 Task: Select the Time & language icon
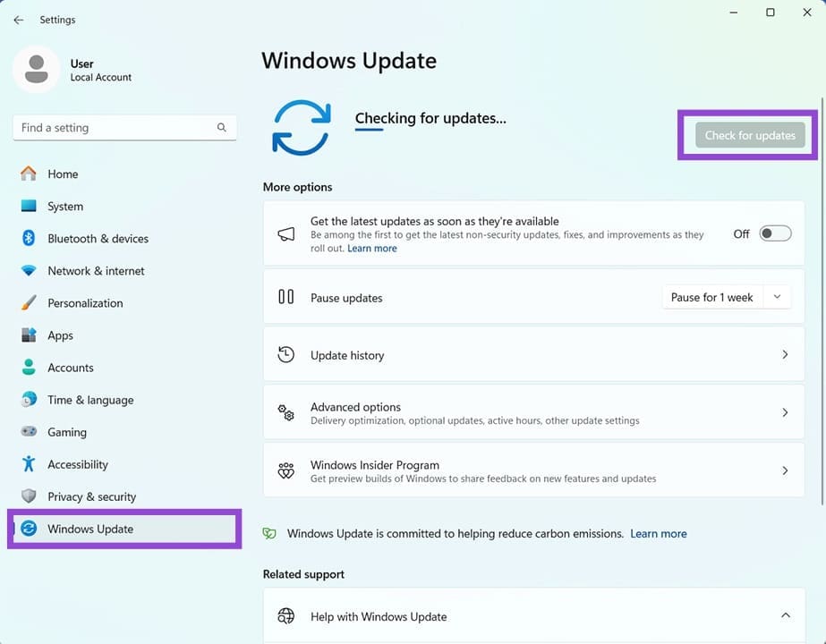pos(28,399)
